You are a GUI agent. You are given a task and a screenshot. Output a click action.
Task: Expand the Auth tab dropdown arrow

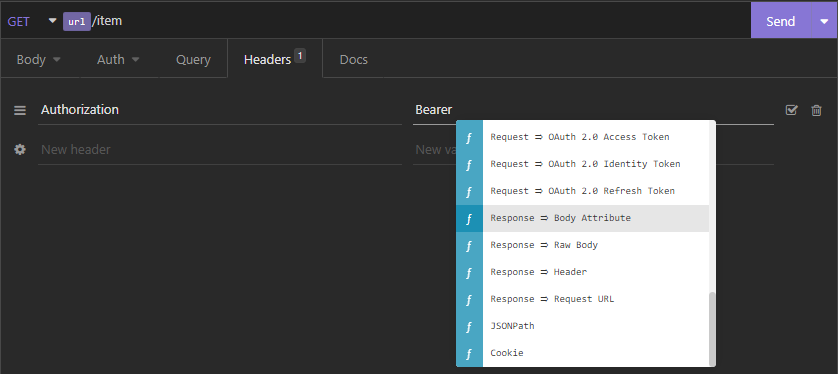[x=135, y=59]
